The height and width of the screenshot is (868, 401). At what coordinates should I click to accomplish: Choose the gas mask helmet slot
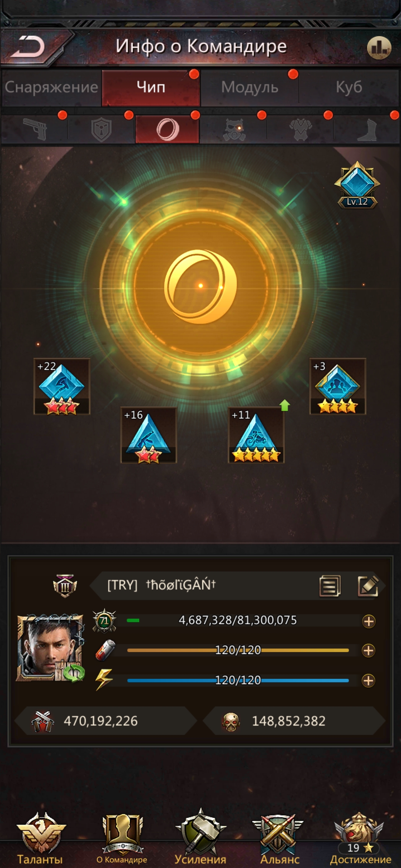234,129
